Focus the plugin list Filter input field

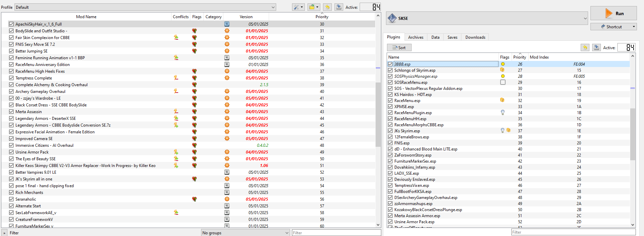[x=573, y=232]
